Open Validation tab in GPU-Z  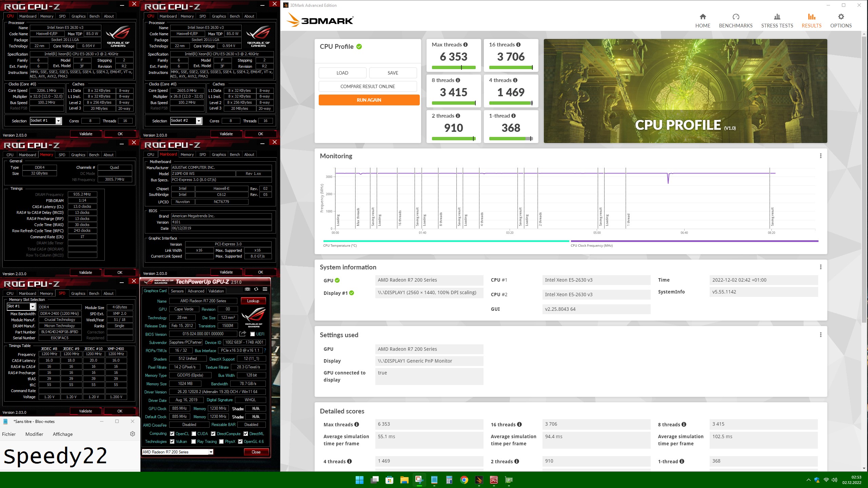tap(216, 291)
